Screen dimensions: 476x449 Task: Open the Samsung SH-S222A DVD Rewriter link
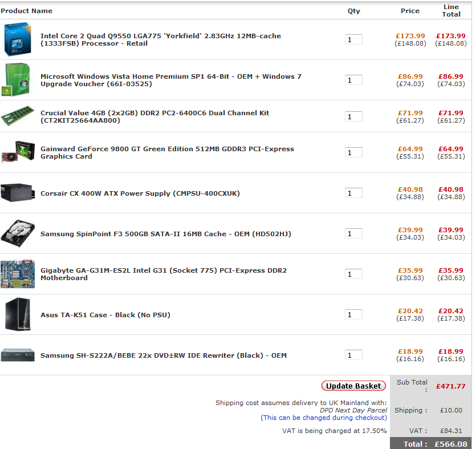164,355
